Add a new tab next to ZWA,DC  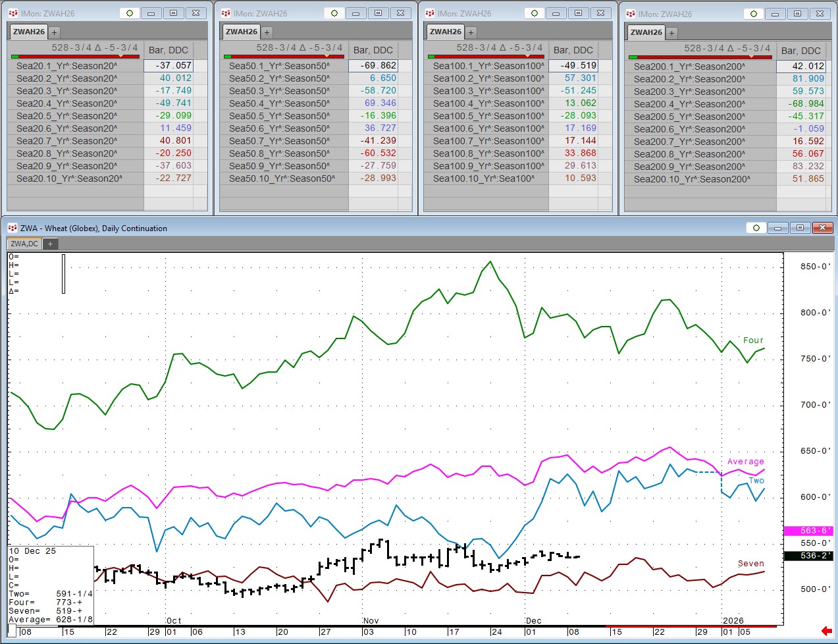(x=50, y=244)
